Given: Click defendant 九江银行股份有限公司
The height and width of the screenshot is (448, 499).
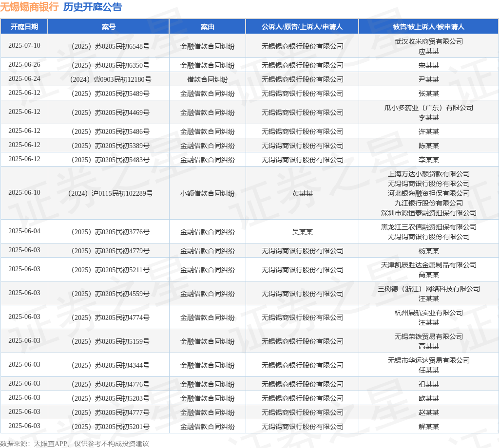Looking at the screenshot, I should 429,203.
